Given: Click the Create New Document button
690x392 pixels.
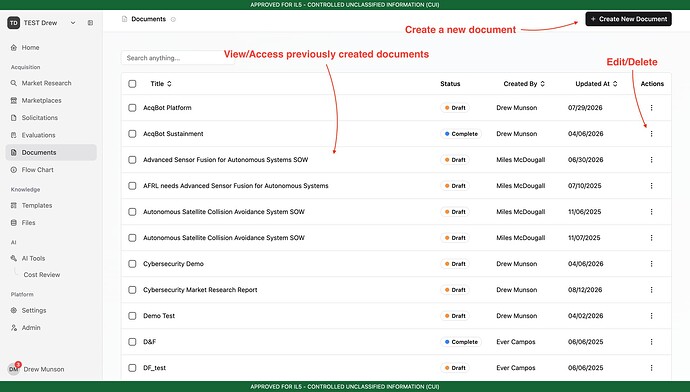Looking at the screenshot, I should coord(628,19).
